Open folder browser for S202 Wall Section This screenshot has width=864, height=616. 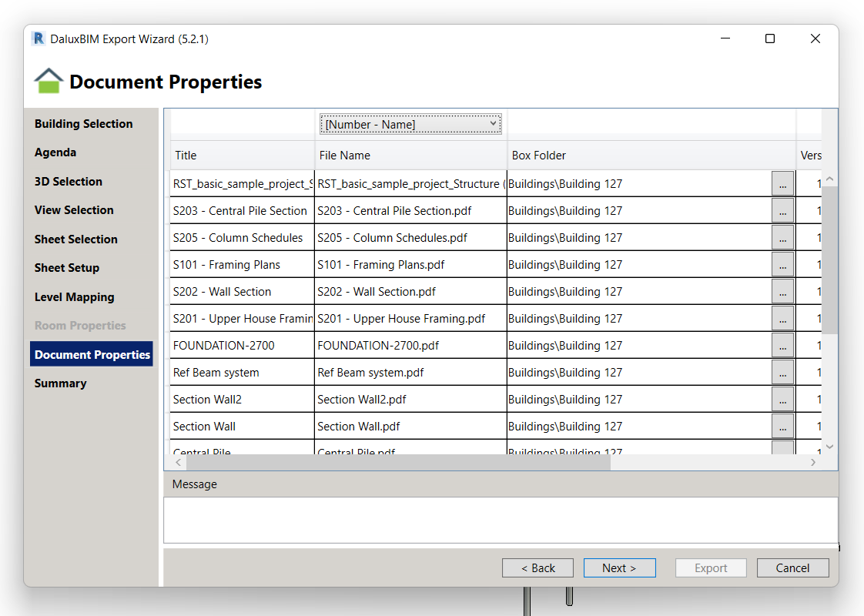(782, 292)
